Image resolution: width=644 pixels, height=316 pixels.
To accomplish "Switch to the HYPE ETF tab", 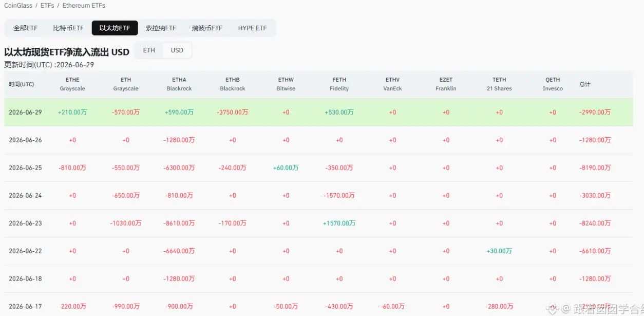I will (x=252, y=28).
